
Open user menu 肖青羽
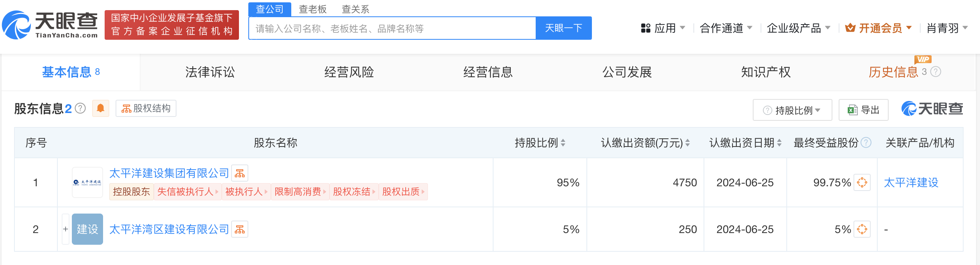pyautogui.click(x=948, y=28)
